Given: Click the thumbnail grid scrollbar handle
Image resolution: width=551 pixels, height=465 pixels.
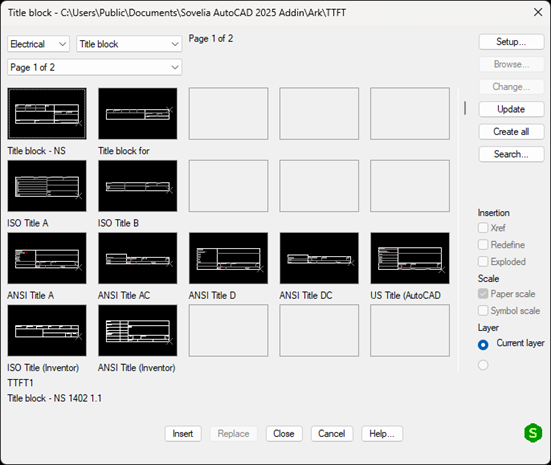Looking at the screenshot, I should [465, 108].
